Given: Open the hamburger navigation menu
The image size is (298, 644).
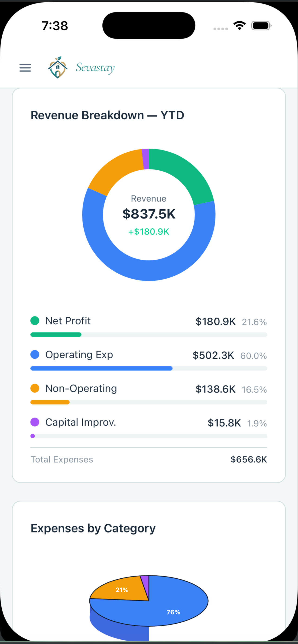Looking at the screenshot, I should [25, 68].
